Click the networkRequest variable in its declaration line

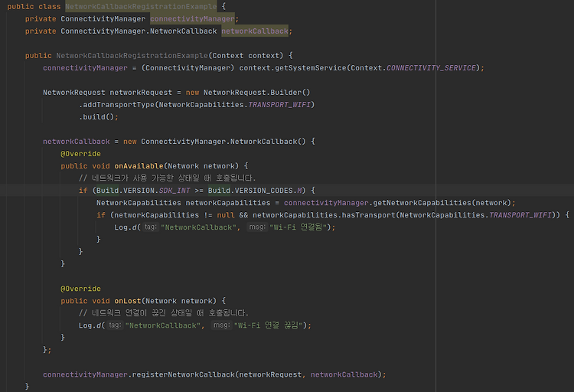point(141,93)
